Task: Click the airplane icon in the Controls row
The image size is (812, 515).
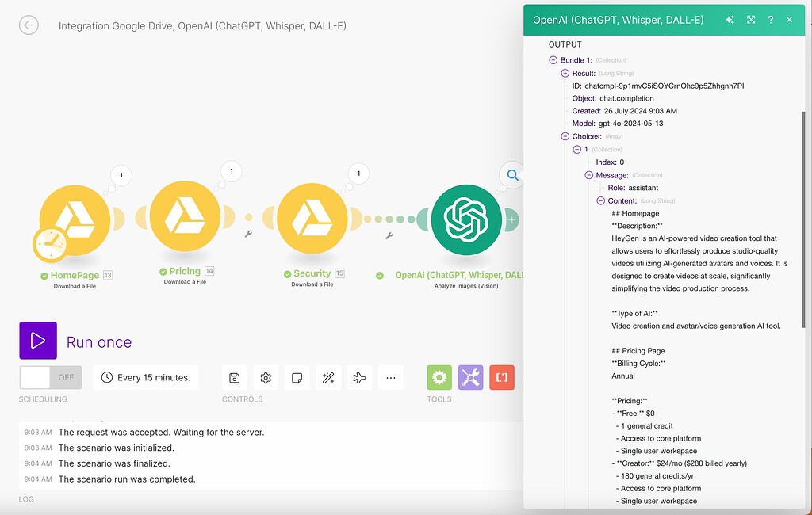Action: click(359, 378)
